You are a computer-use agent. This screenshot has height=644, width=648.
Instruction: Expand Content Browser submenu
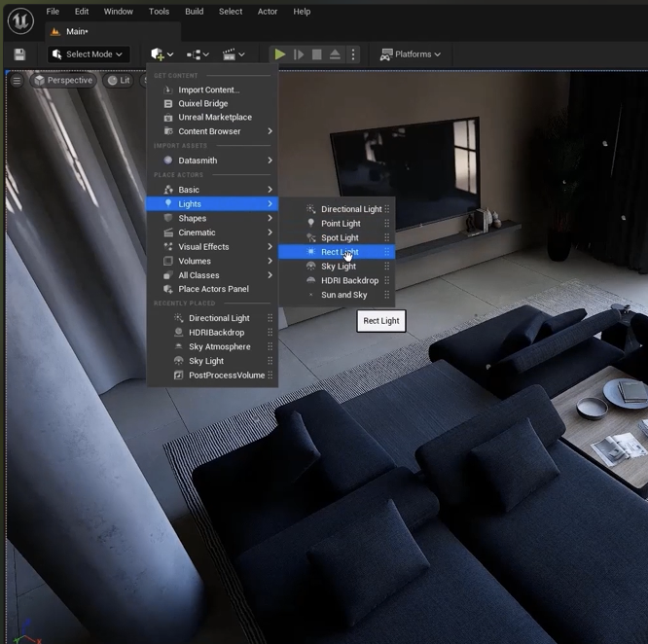point(212,131)
